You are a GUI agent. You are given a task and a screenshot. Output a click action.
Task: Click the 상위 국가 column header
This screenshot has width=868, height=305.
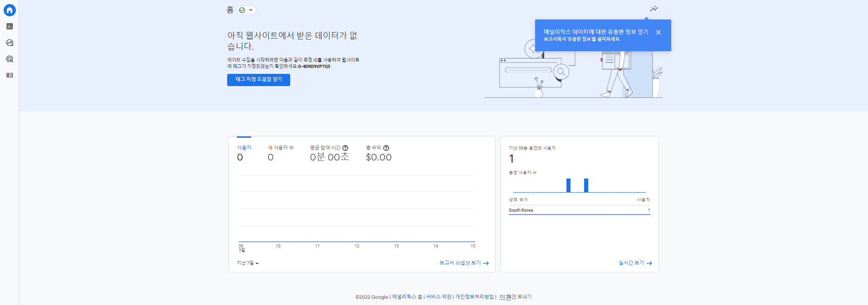click(x=518, y=200)
